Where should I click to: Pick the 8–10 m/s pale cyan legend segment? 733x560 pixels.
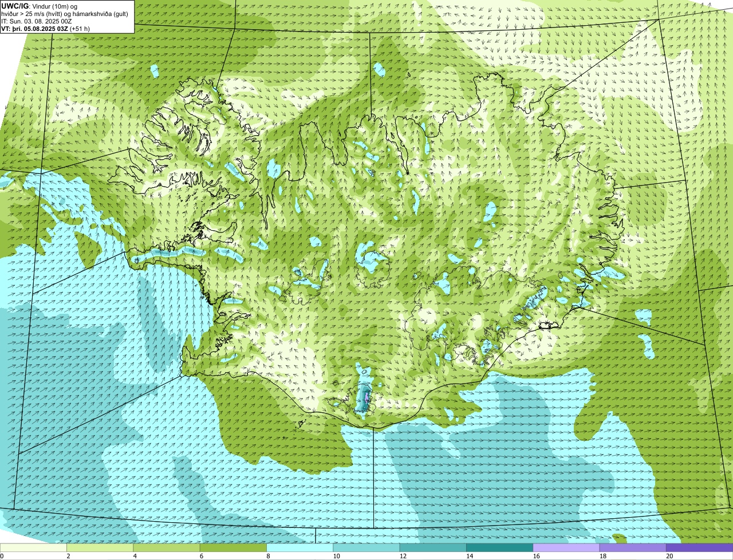299,547
